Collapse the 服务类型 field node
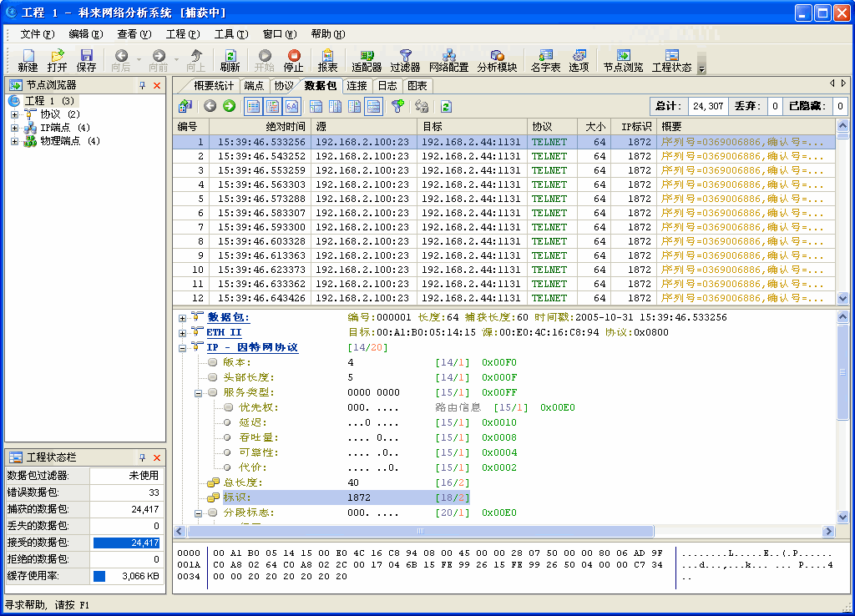The width and height of the screenshot is (855, 616). [199, 392]
